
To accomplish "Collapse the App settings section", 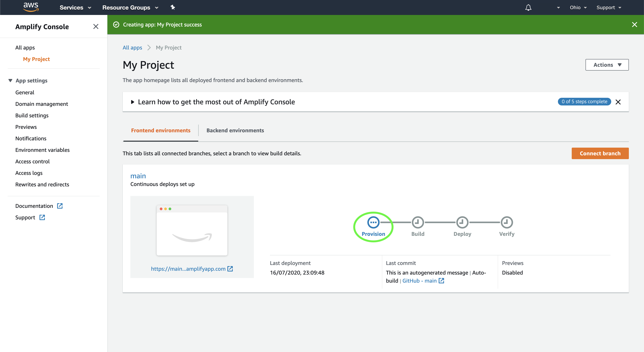I will point(10,81).
